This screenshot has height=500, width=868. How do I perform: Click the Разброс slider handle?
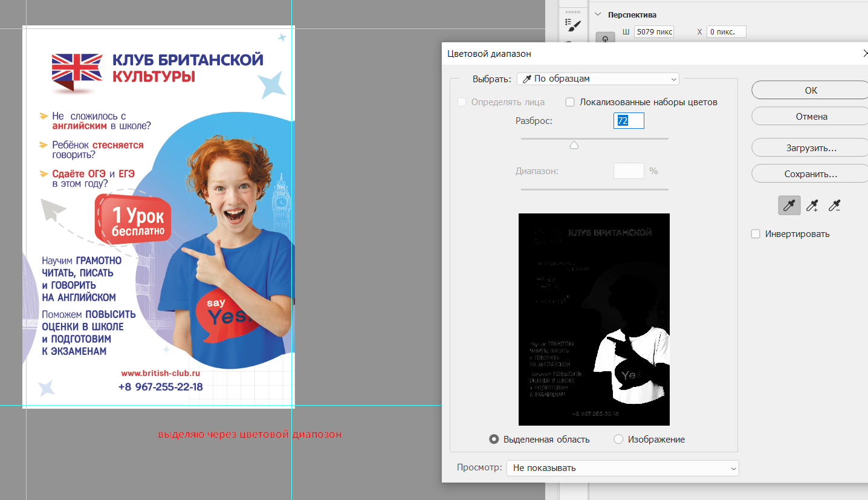click(574, 145)
